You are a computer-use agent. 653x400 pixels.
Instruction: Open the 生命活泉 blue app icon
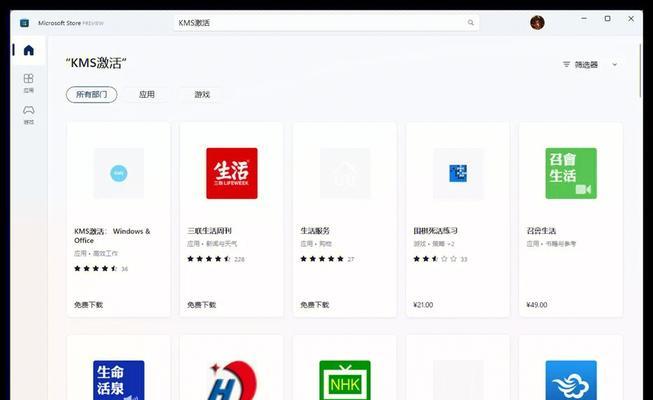(x=119, y=380)
